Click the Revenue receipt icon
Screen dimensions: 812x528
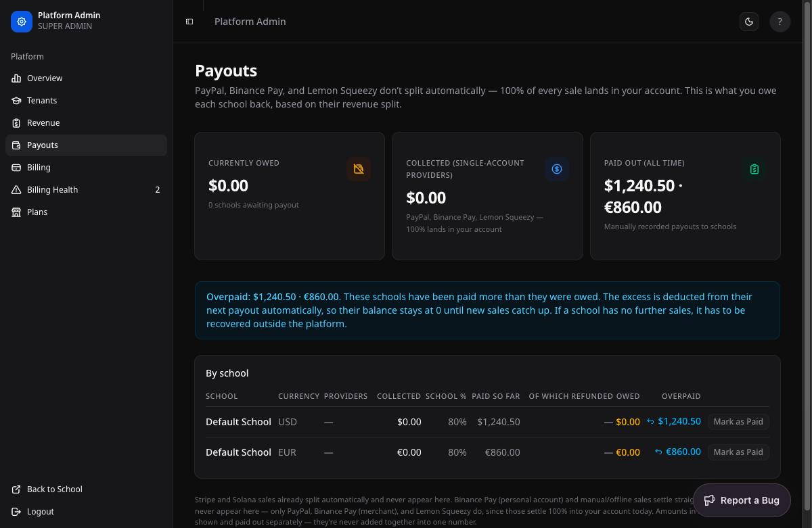tap(16, 123)
